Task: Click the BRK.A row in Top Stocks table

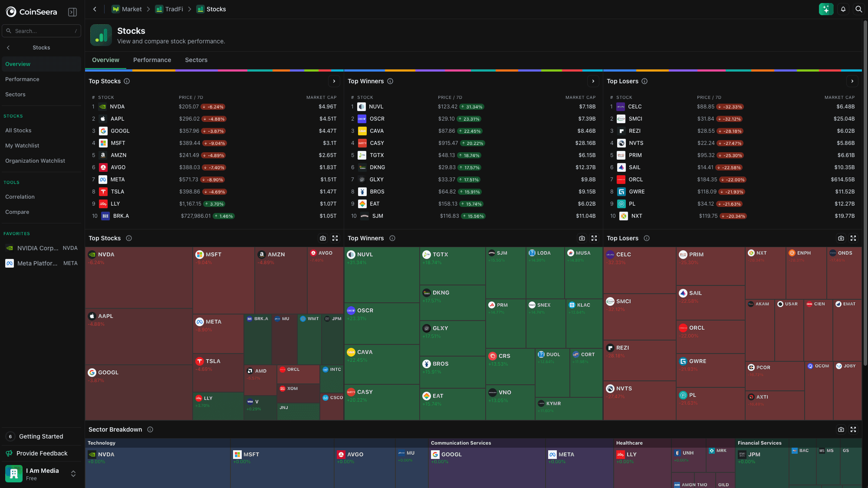Action: [x=214, y=216]
